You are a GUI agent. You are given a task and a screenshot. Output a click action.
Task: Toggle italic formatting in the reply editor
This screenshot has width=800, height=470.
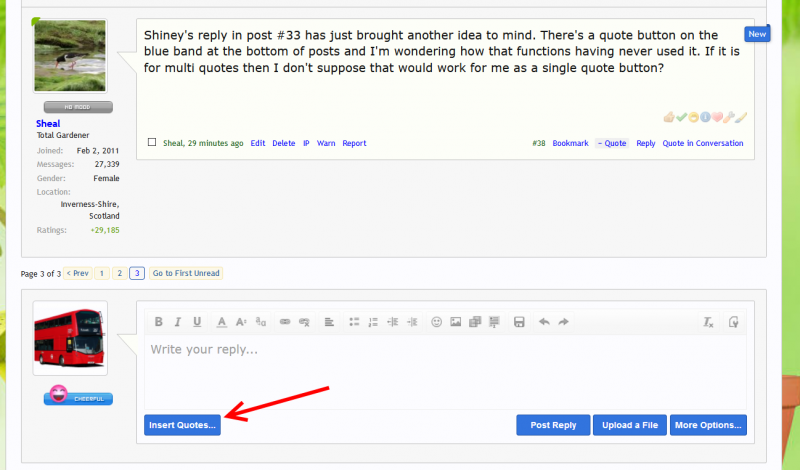pos(177,322)
